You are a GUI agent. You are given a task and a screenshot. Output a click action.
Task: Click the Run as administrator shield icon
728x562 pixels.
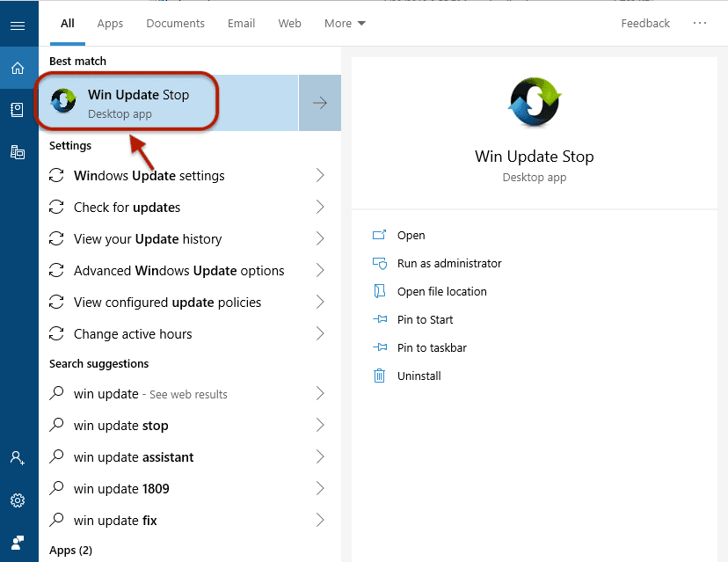click(x=379, y=264)
